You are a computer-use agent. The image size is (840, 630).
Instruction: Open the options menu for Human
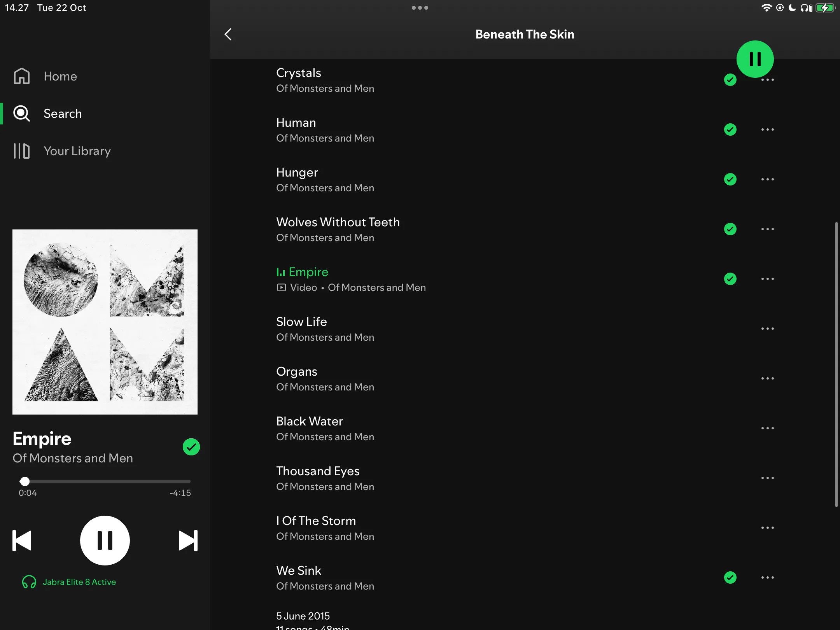tap(768, 129)
